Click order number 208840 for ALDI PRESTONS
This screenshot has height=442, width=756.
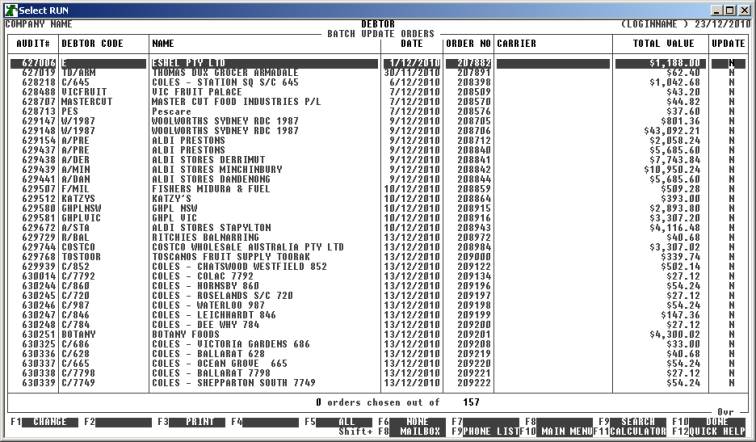pos(474,150)
